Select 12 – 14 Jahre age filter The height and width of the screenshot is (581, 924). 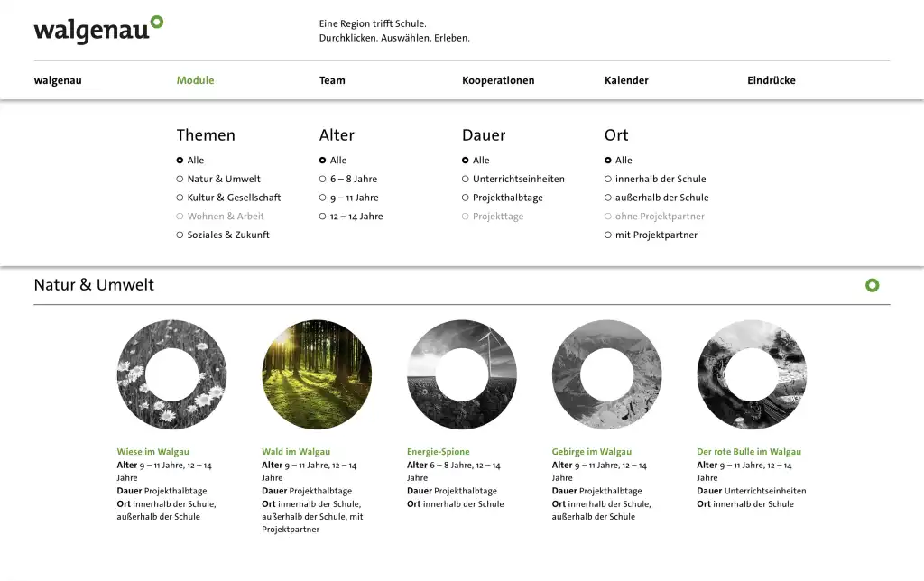tap(356, 217)
